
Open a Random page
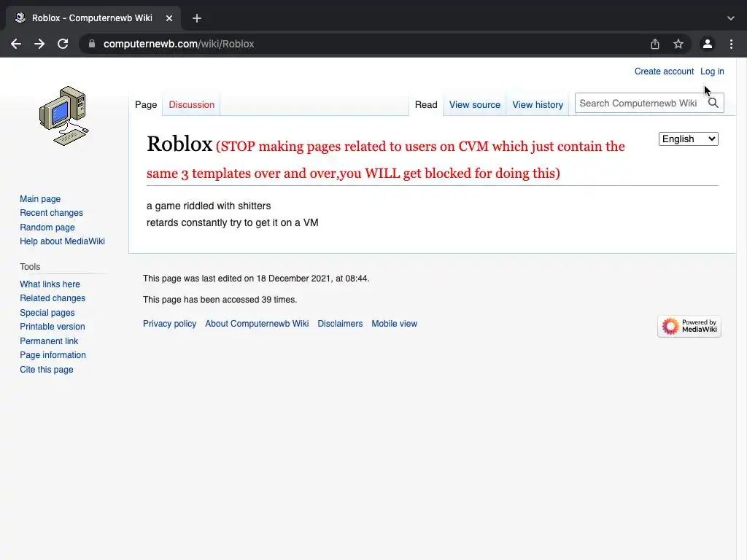click(47, 227)
